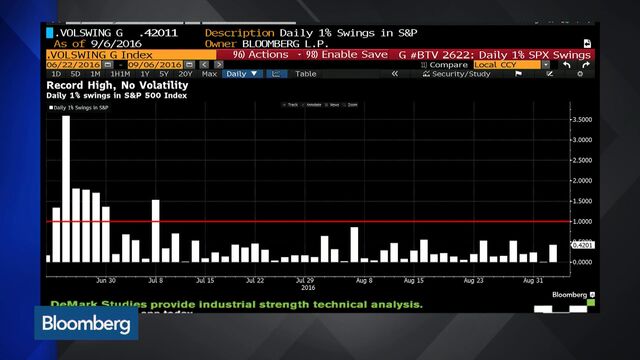
Task: Open the 96) Actions menu
Action: point(260,55)
